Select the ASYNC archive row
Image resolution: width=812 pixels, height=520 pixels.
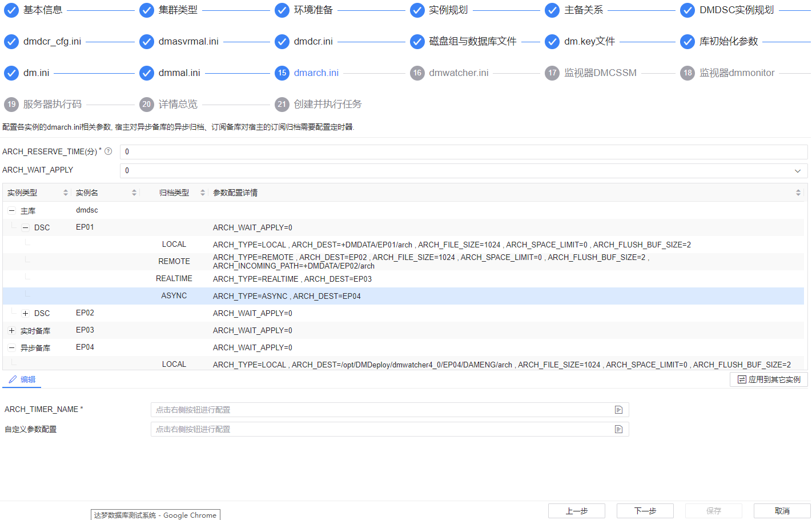click(403, 296)
